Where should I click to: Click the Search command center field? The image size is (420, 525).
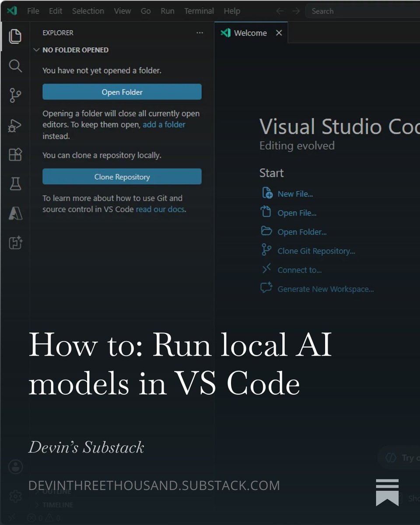pyautogui.click(x=363, y=11)
